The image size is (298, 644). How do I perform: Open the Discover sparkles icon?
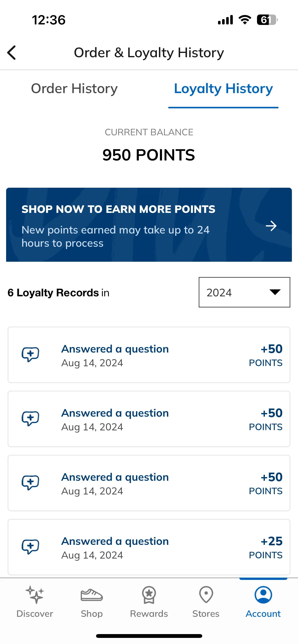[x=35, y=595]
